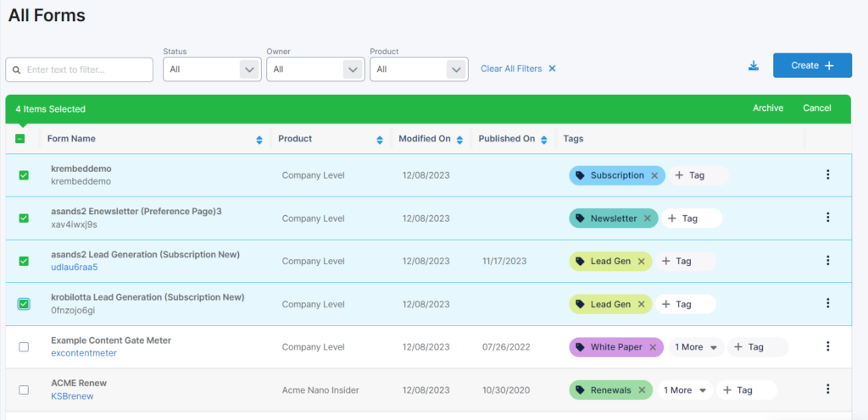Click the text filter input field
Image resolution: width=868 pixels, height=420 pixels.
click(81, 69)
